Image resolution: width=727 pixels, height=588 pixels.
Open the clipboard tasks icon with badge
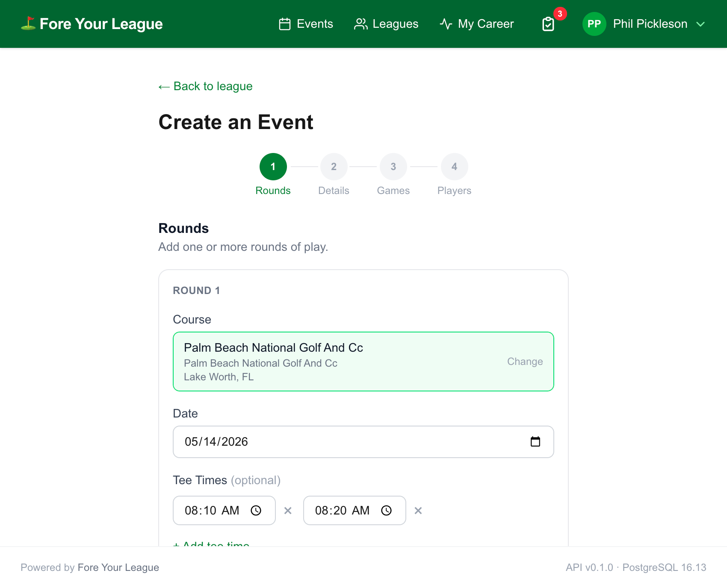coord(548,24)
